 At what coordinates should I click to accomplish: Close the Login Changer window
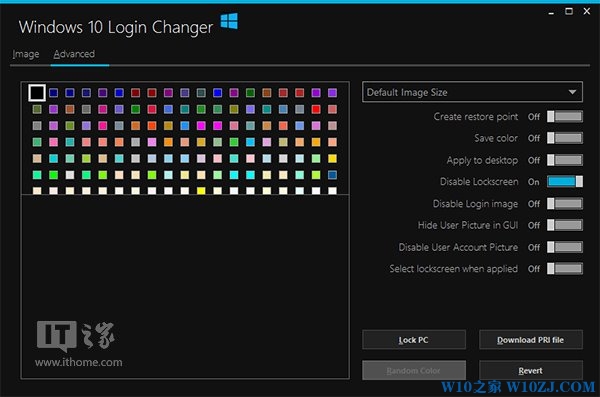click(587, 11)
